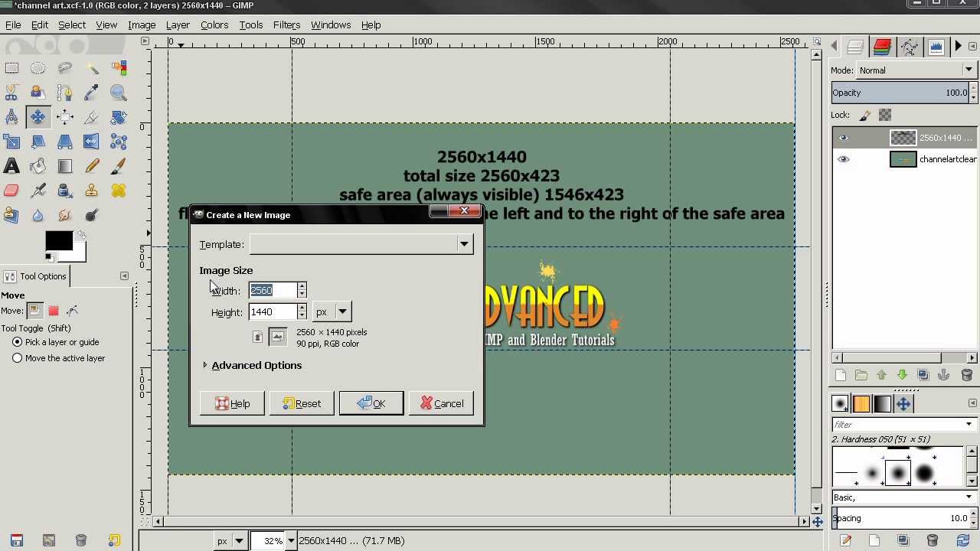Open the File menu
The image size is (980, 551).
pos(13,24)
